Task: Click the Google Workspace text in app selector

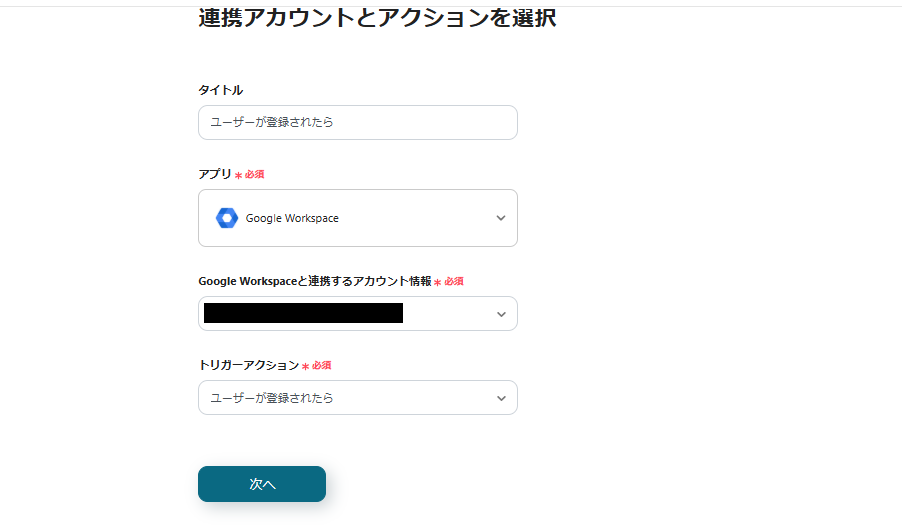Action: pos(292,218)
